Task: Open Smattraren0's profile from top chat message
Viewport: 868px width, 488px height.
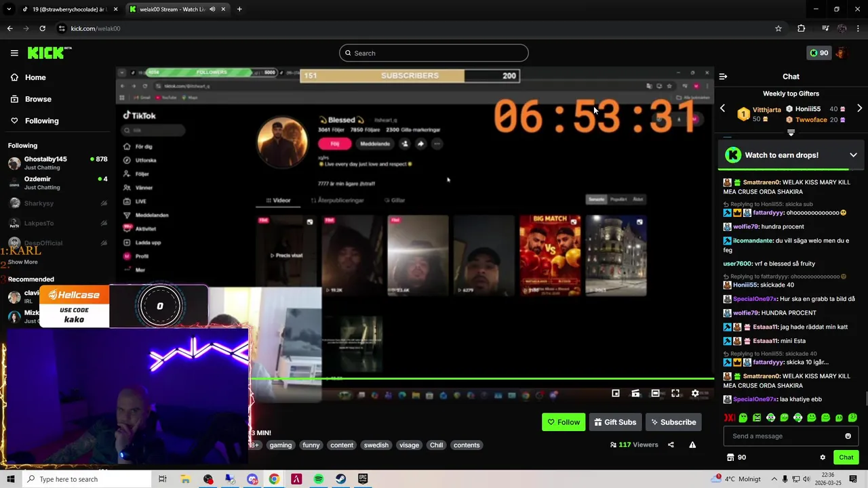Action: (x=762, y=182)
